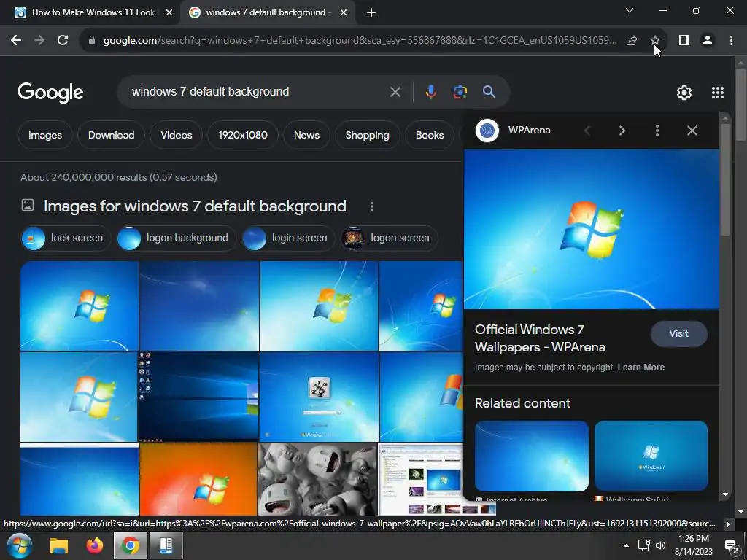Open more options next to Images heading
This screenshot has width=747, height=560.
[x=372, y=206]
